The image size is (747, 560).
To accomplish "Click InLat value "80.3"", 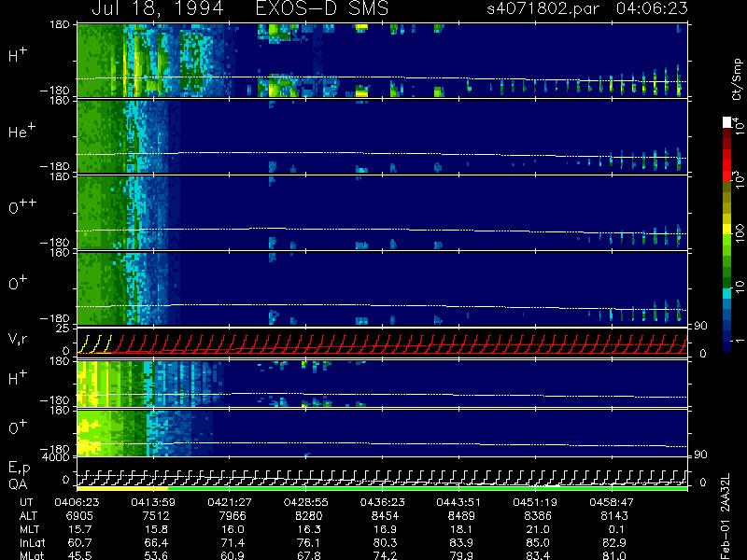I will pyautogui.click(x=386, y=542).
